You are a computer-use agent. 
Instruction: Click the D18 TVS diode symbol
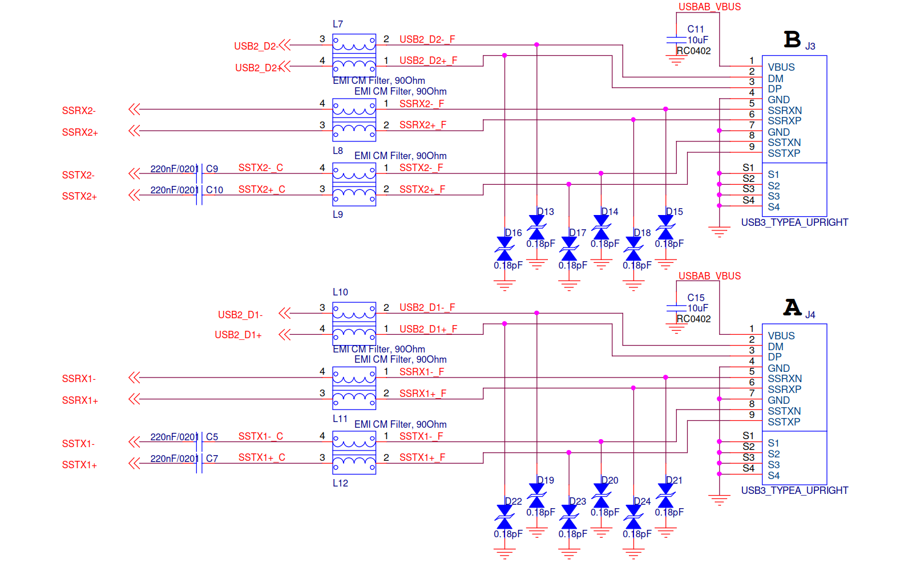point(633,249)
